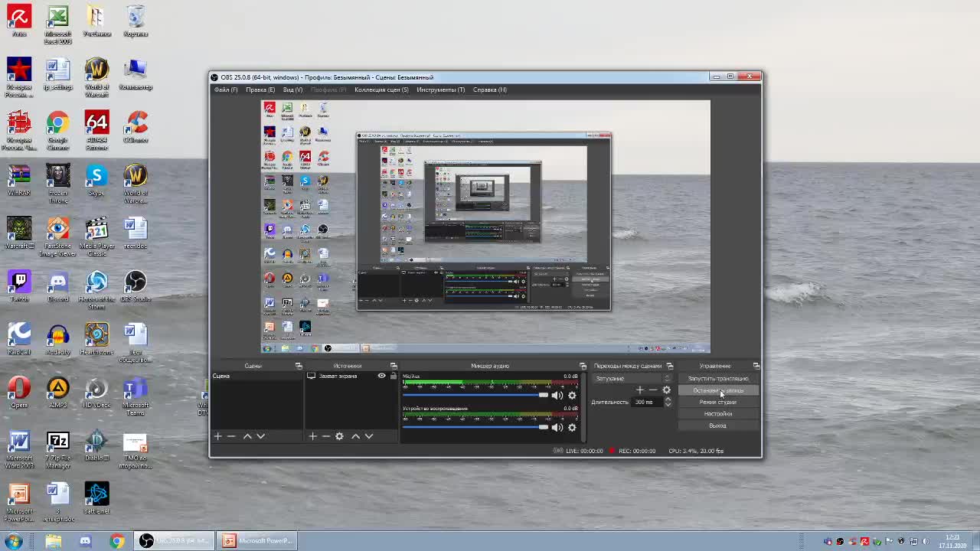Screen dimensions: 980x551
Task: Decrease transition duration with the down arrow
Action: 668,404
